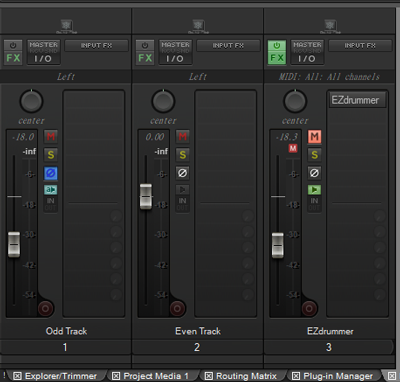This screenshot has height=382, width=400.
Task: Open record mode IN/OUT on Even Track
Action: [x=183, y=204]
